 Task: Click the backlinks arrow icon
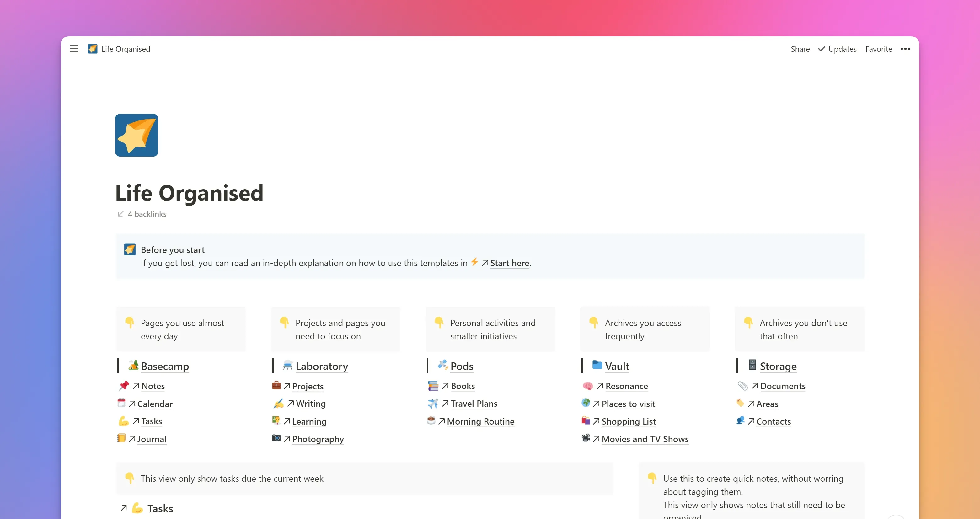(120, 214)
